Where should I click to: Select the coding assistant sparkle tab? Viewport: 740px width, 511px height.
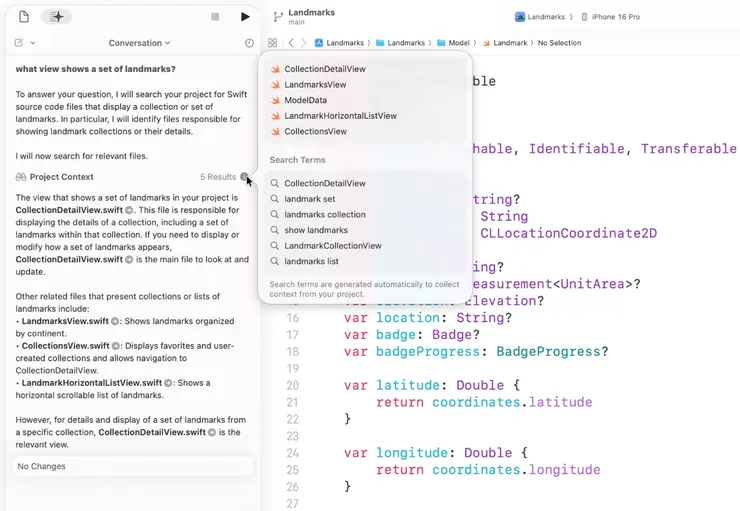pyautogui.click(x=56, y=17)
